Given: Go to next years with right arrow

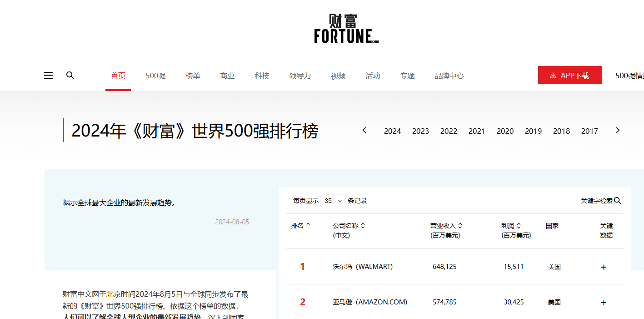Looking at the screenshot, I should 618,130.
